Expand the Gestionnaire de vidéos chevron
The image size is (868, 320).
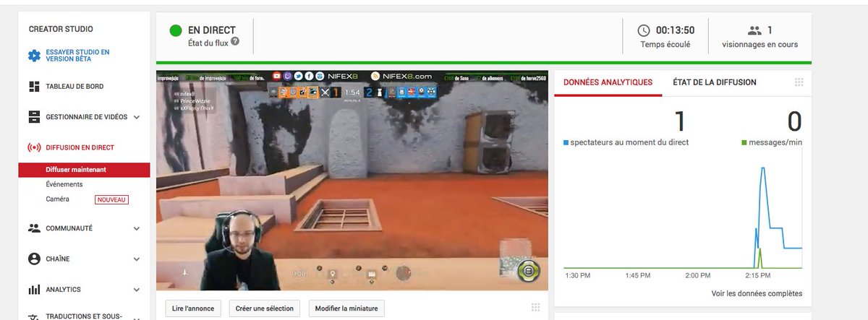tap(137, 117)
